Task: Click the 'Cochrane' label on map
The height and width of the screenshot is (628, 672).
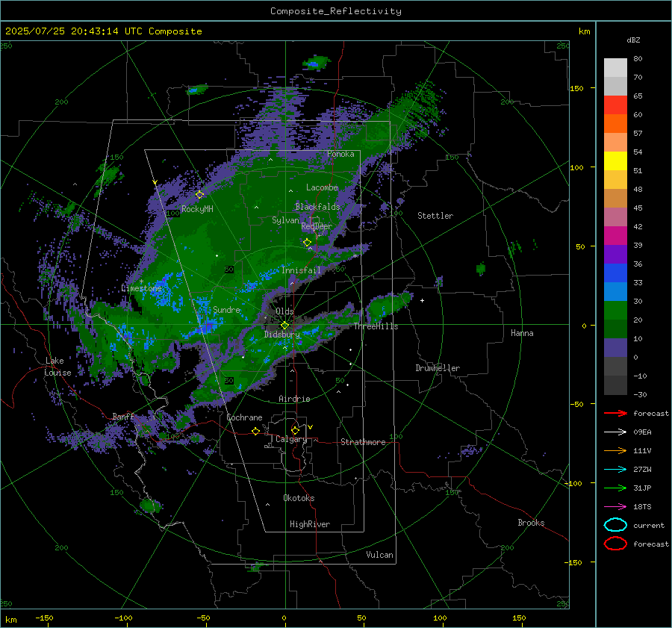Action: click(244, 417)
